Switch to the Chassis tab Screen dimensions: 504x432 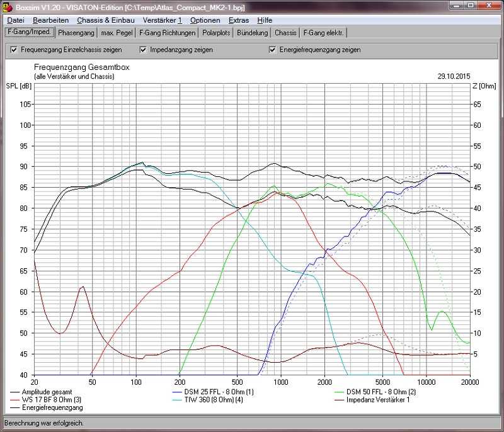(x=285, y=33)
